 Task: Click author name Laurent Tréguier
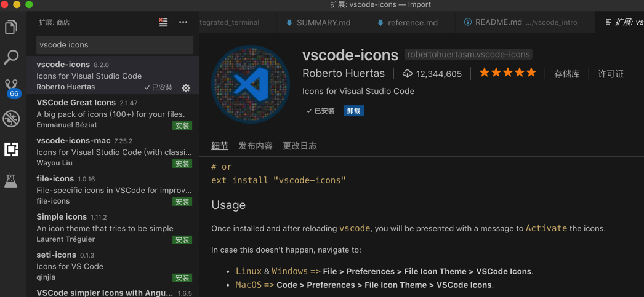click(x=66, y=239)
